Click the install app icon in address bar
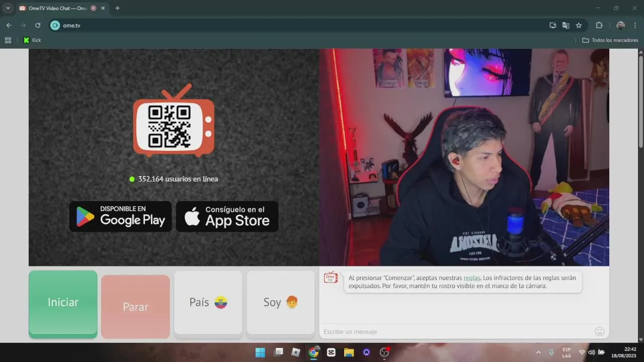644x362 pixels. [553, 25]
